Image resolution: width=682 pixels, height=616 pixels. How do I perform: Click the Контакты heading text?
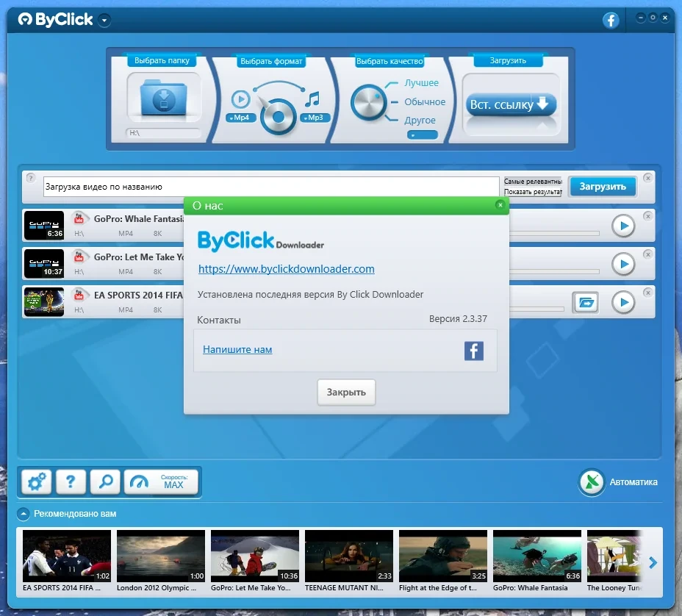219,320
